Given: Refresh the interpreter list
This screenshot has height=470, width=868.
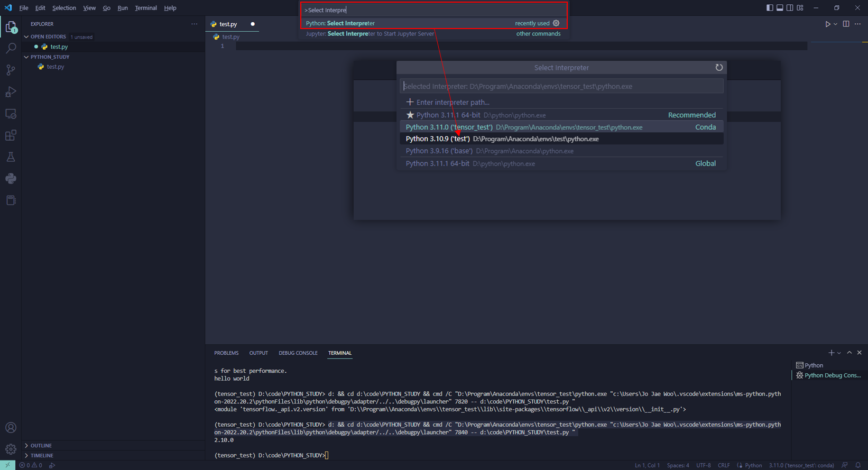Looking at the screenshot, I should pos(719,68).
